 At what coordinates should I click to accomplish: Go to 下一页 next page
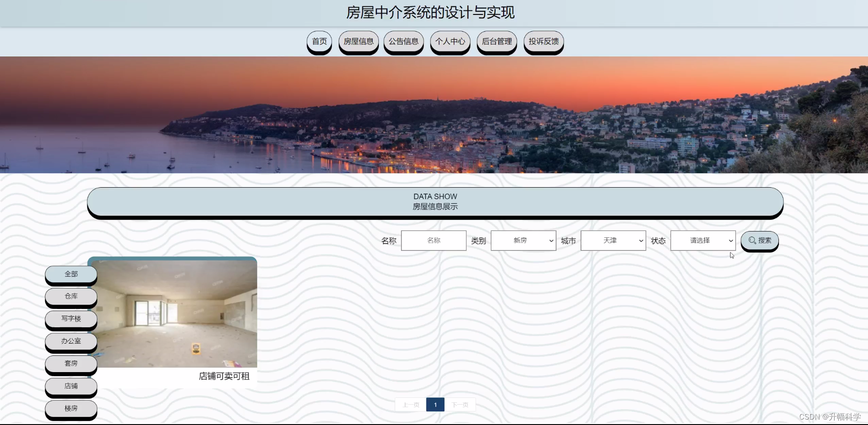460,405
